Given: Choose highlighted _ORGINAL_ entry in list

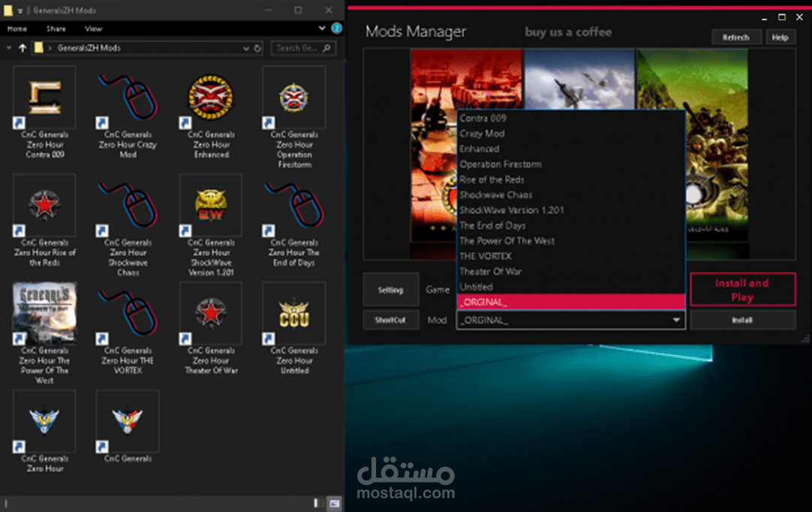Looking at the screenshot, I should coord(571,302).
